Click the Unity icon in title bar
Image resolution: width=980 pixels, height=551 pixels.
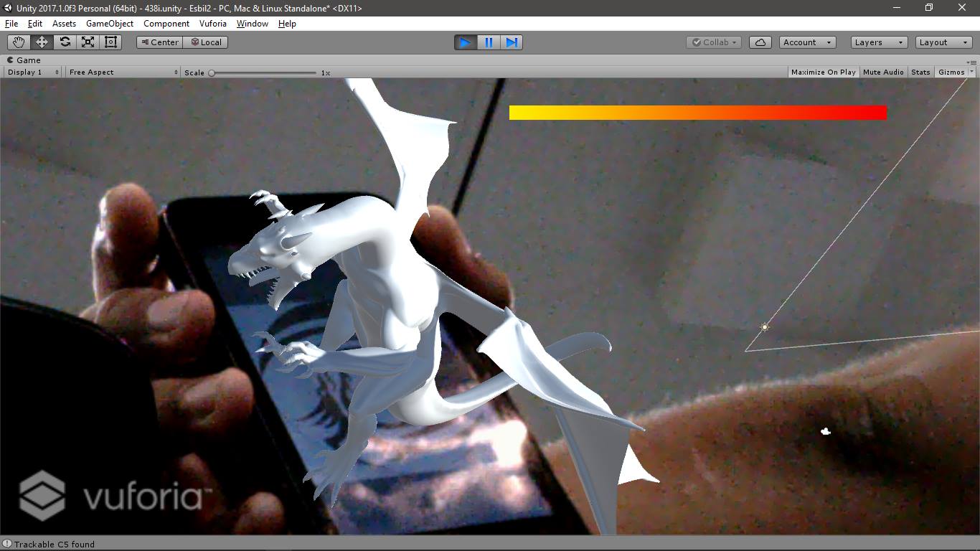8,8
